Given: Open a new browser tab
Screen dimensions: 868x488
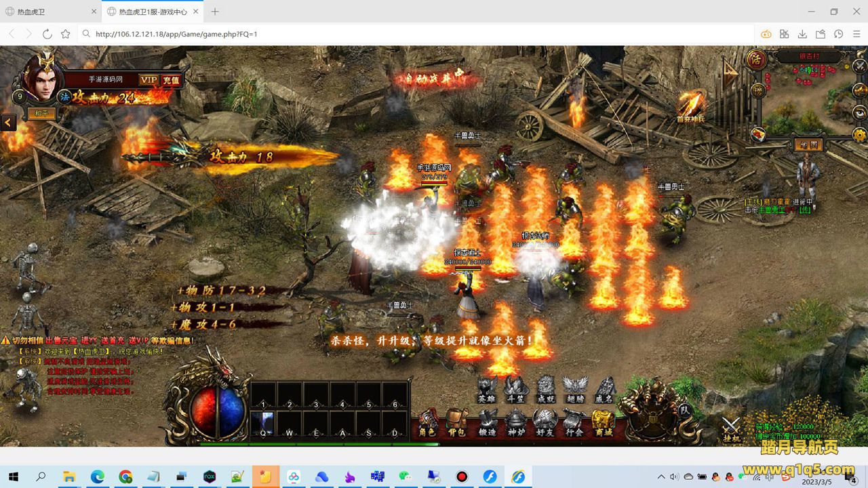Looking at the screenshot, I should coord(215,12).
